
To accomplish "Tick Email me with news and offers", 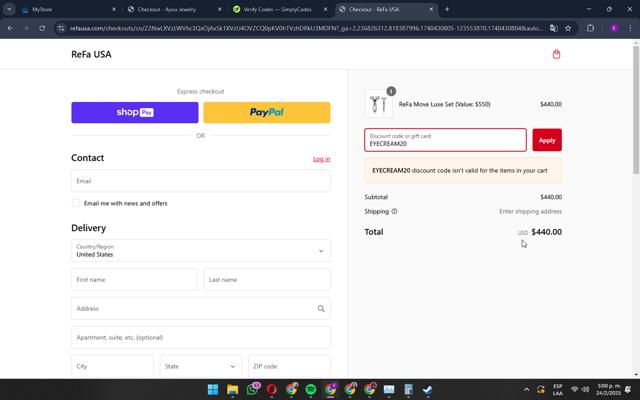I will tap(76, 203).
